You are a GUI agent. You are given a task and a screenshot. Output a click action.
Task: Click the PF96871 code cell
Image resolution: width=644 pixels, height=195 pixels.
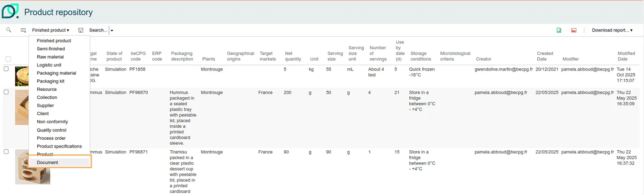click(139, 152)
